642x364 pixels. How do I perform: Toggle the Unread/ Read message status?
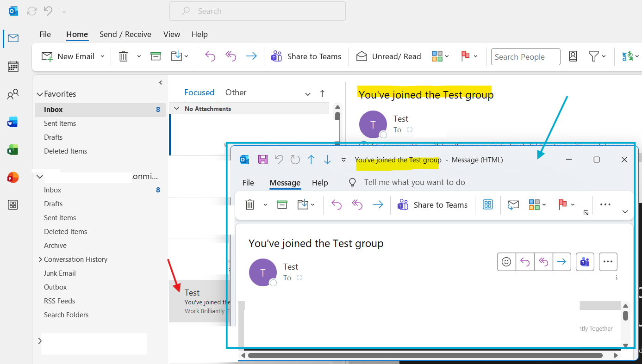388,56
